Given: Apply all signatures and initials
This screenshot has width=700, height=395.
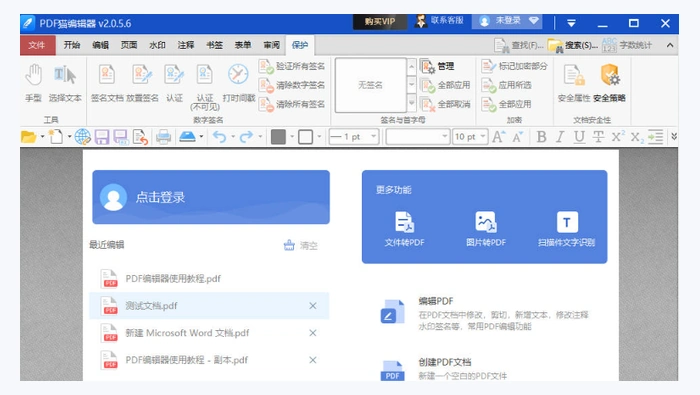Looking at the screenshot, I should (446, 85).
